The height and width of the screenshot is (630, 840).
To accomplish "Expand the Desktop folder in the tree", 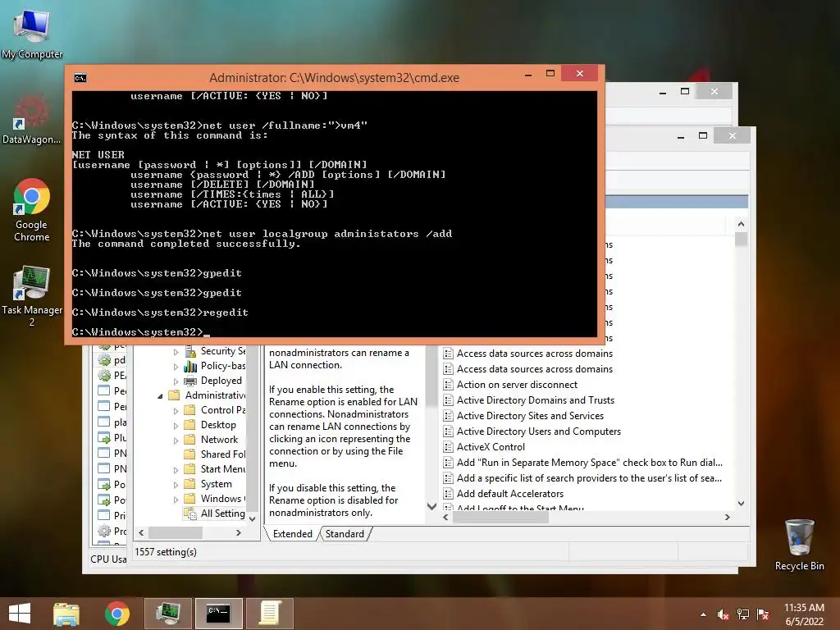I will pyautogui.click(x=176, y=426).
